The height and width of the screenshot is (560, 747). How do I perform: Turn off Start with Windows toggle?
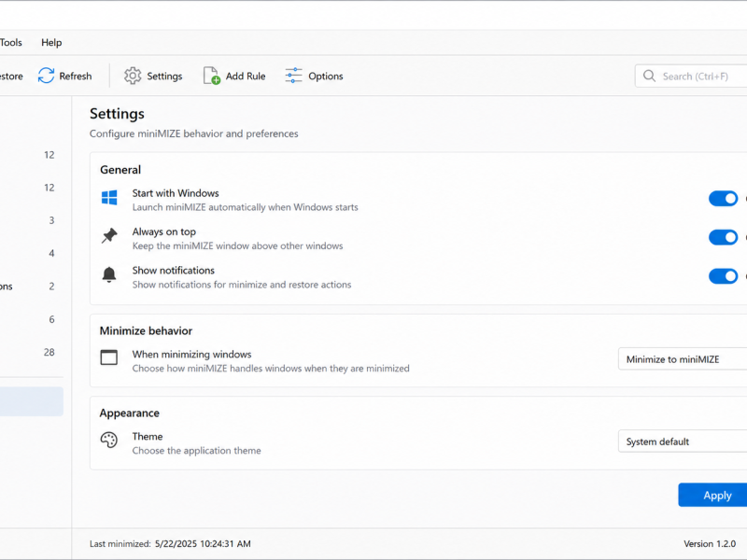(x=723, y=199)
